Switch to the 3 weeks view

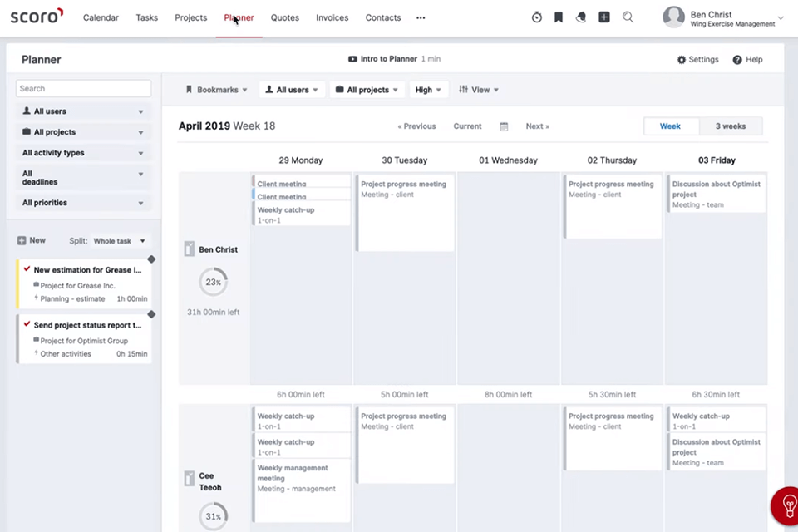tap(731, 126)
